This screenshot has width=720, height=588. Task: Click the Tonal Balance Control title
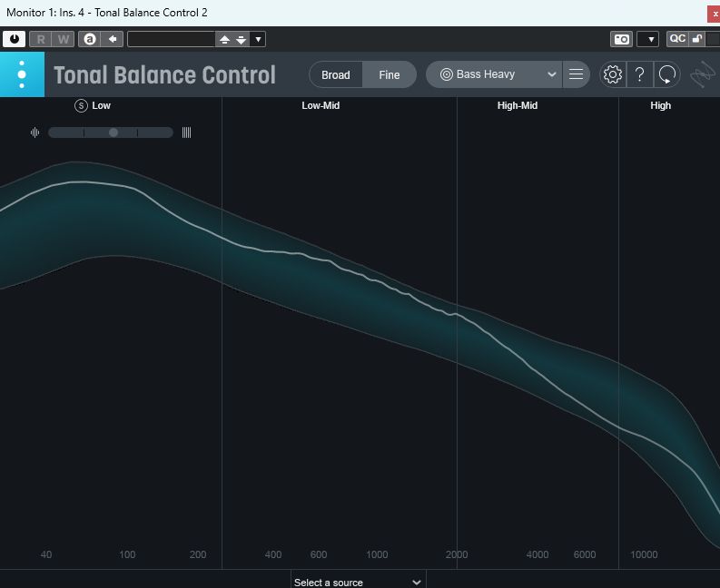click(165, 74)
